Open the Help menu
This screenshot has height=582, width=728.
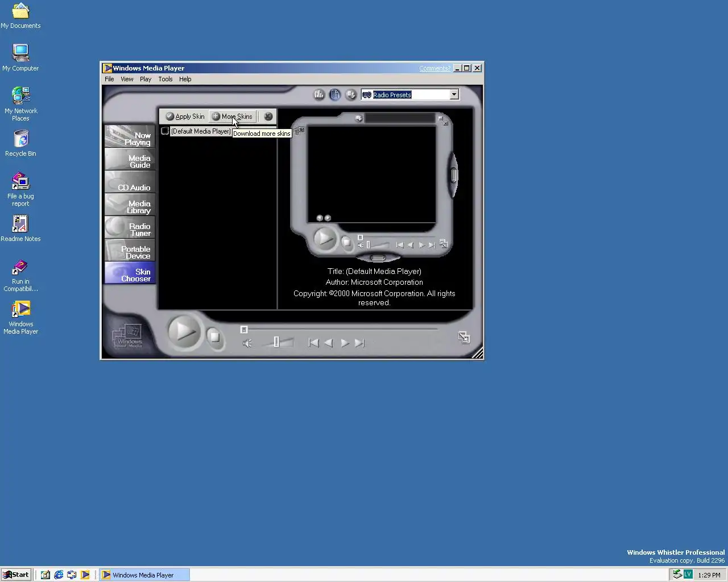click(185, 79)
